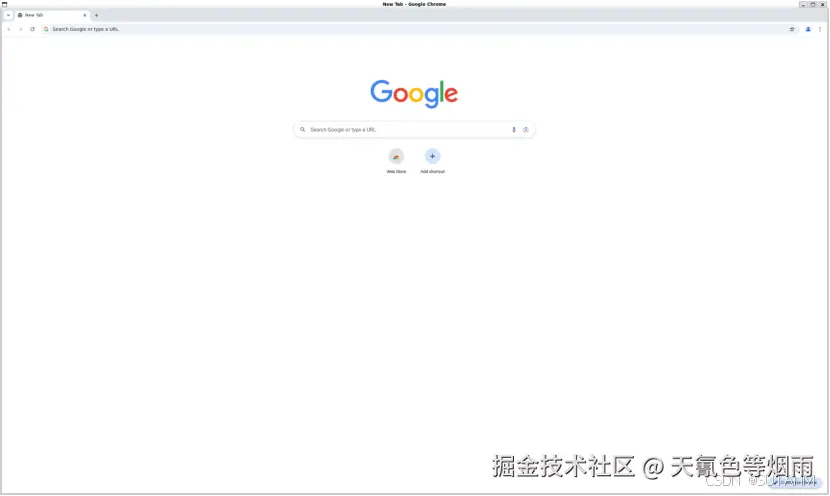Close the Chrome window

point(822,4)
